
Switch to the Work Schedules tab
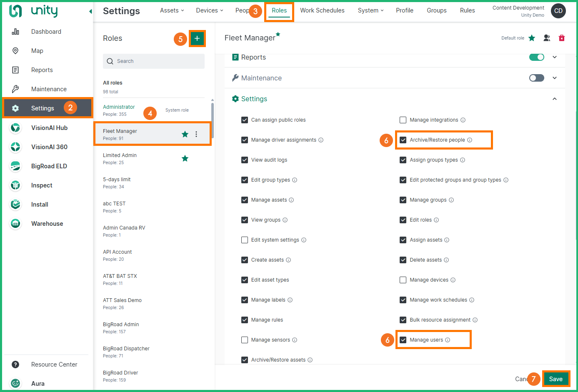(322, 10)
